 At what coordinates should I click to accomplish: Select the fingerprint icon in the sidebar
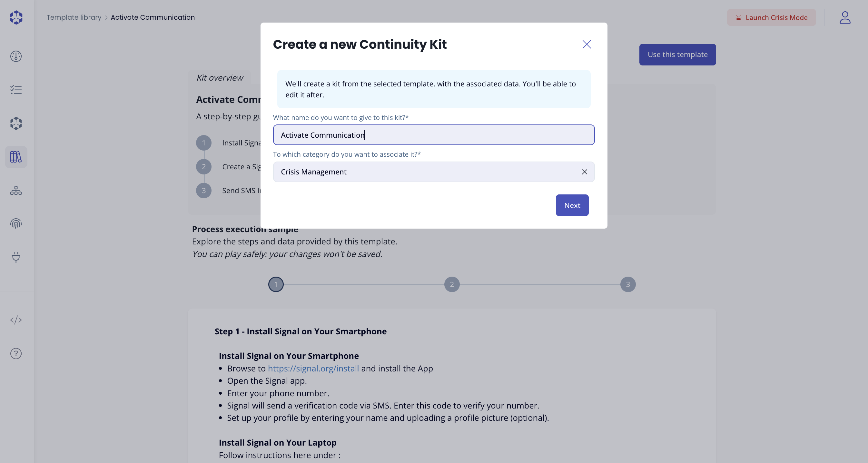[x=16, y=223]
